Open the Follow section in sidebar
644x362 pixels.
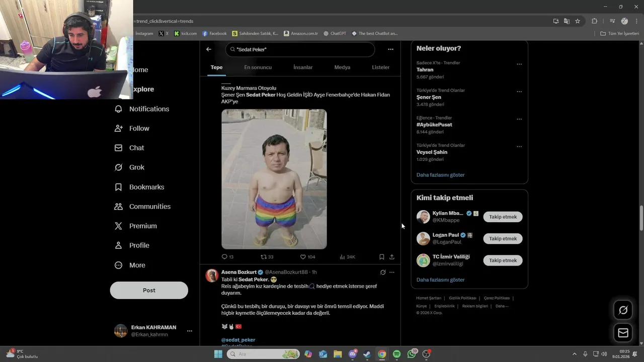coord(132,128)
